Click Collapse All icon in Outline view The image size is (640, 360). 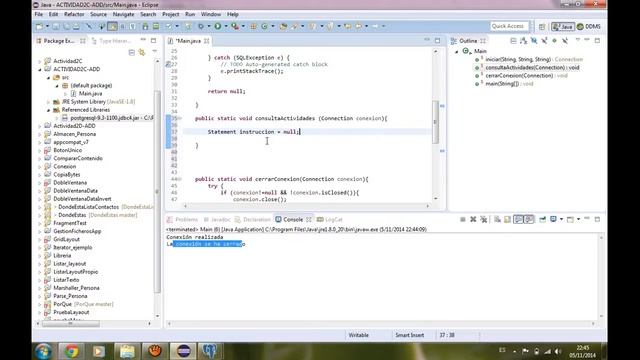[513, 40]
